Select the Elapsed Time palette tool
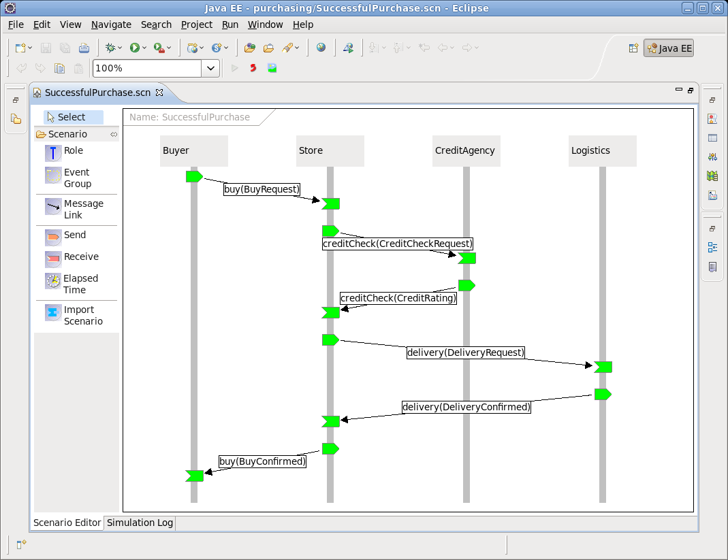Screen dimensions: 728x560 point(76,284)
